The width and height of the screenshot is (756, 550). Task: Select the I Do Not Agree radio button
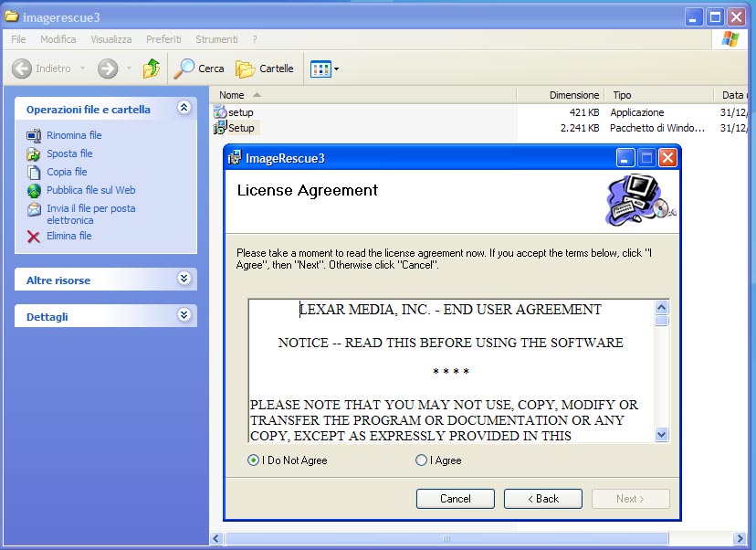pyautogui.click(x=253, y=460)
